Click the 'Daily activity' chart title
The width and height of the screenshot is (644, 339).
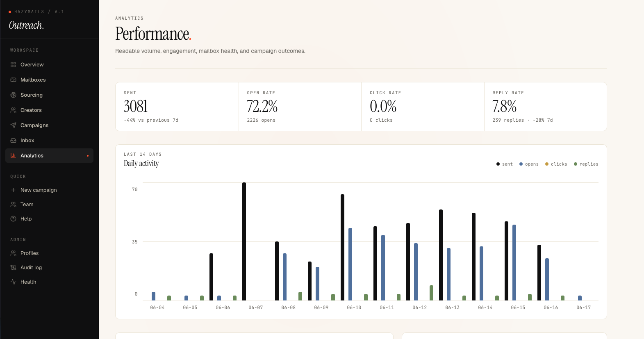pyautogui.click(x=141, y=163)
